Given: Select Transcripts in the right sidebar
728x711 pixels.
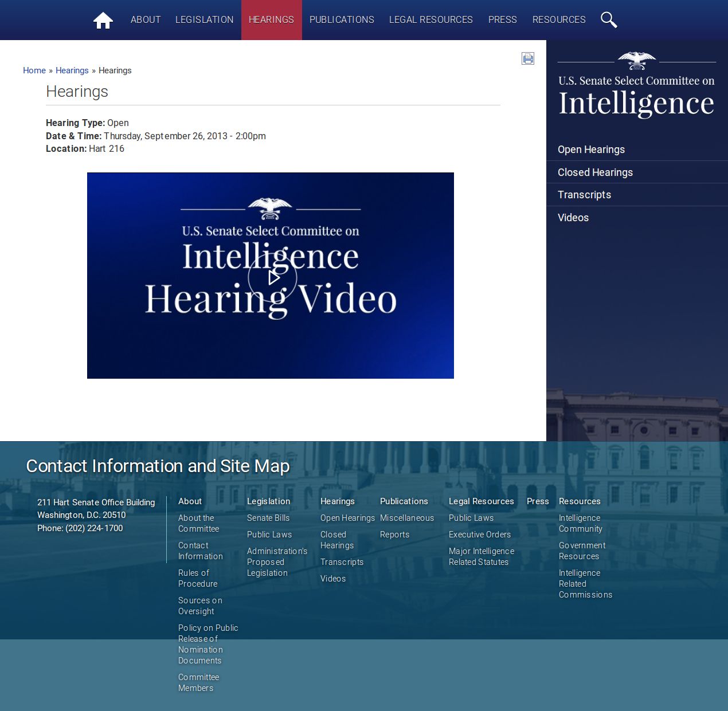Looking at the screenshot, I should 584,195.
